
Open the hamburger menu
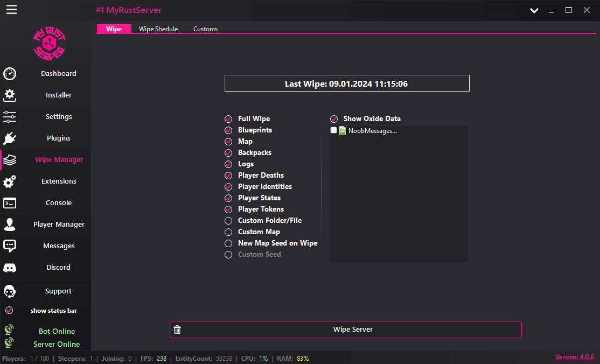tap(11, 9)
